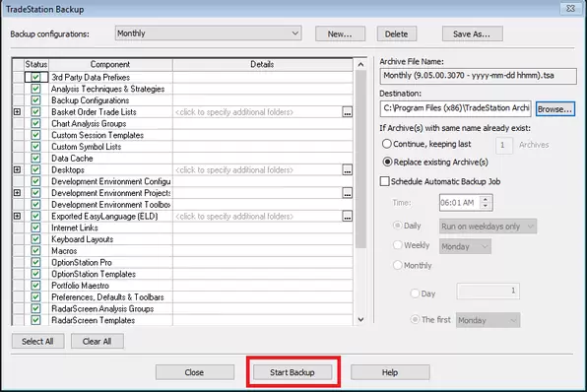Toggle the Development Environment Toolbox checkbox
The width and height of the screenshot is (587, 392).
35,205
